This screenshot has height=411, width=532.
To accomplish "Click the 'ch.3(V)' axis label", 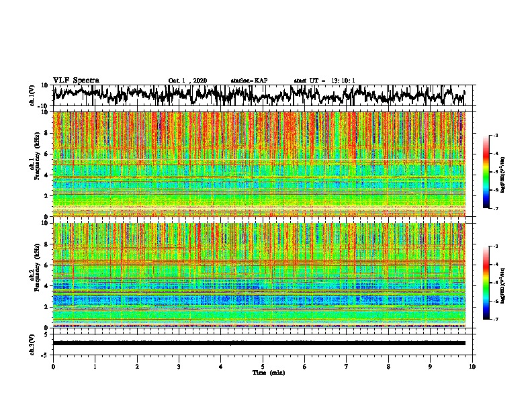I will pyautogui.click(x=32, y=345).
